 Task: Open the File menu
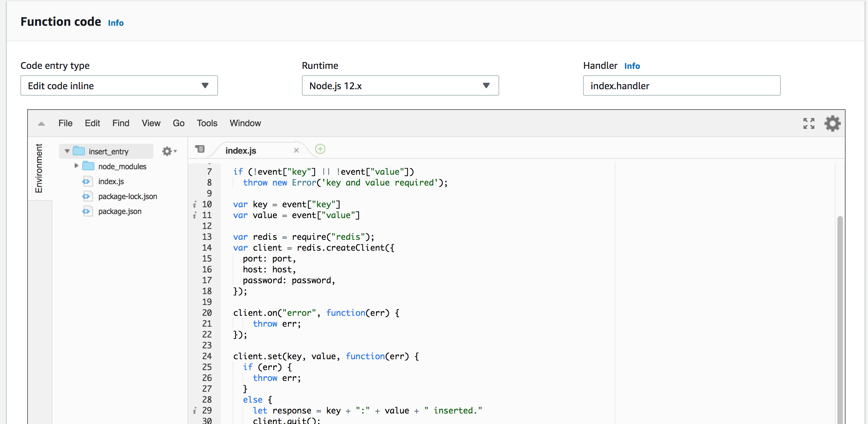tap(65, 123)
